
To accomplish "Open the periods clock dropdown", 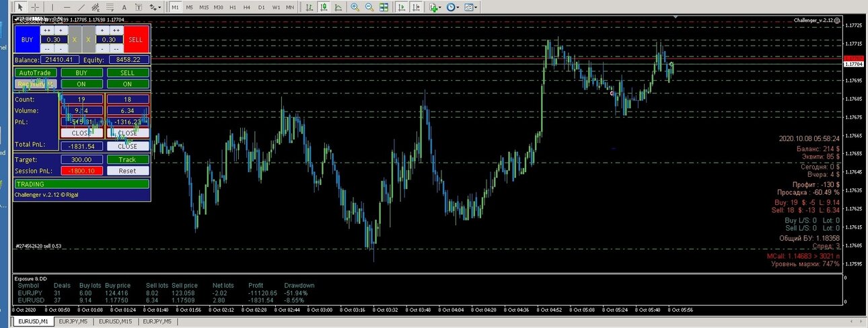I will 453,7.
